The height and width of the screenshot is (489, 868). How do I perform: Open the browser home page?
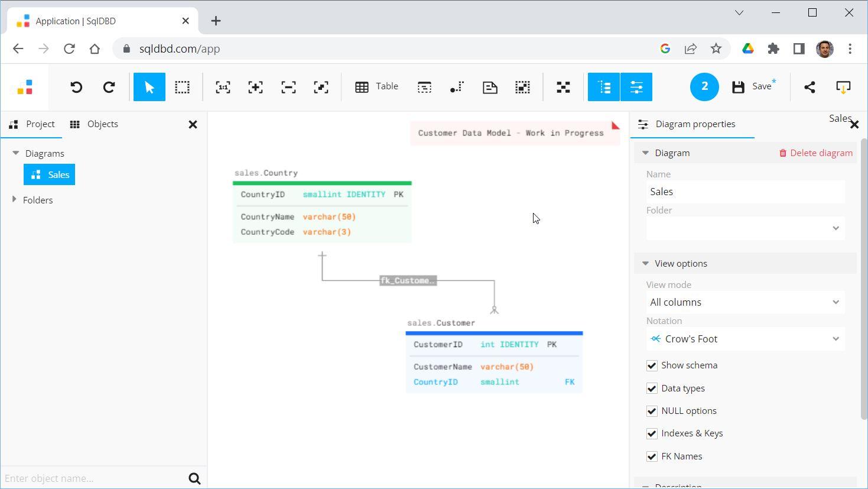coord(95,49)
